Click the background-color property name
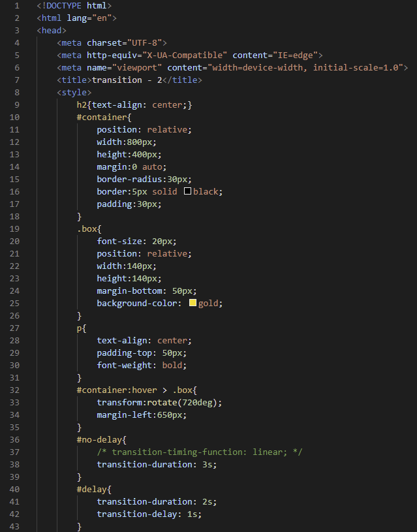The width and height of the screenshot is (417, 532). [x=137, y=304]
